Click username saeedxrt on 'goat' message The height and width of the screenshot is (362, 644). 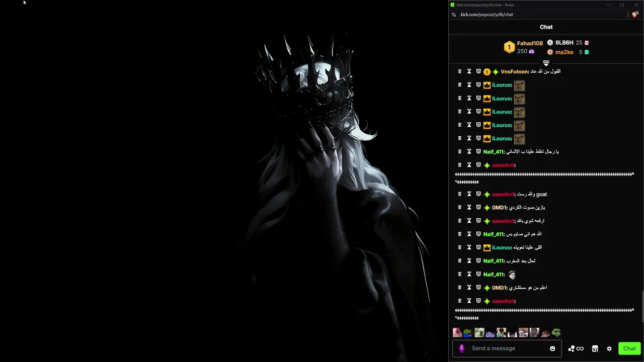pos(503,195)
